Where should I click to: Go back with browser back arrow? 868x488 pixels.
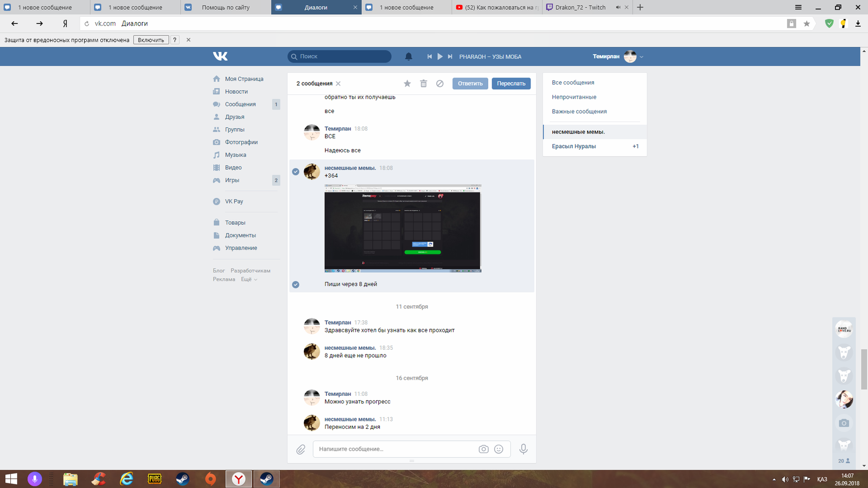(15, 23)
